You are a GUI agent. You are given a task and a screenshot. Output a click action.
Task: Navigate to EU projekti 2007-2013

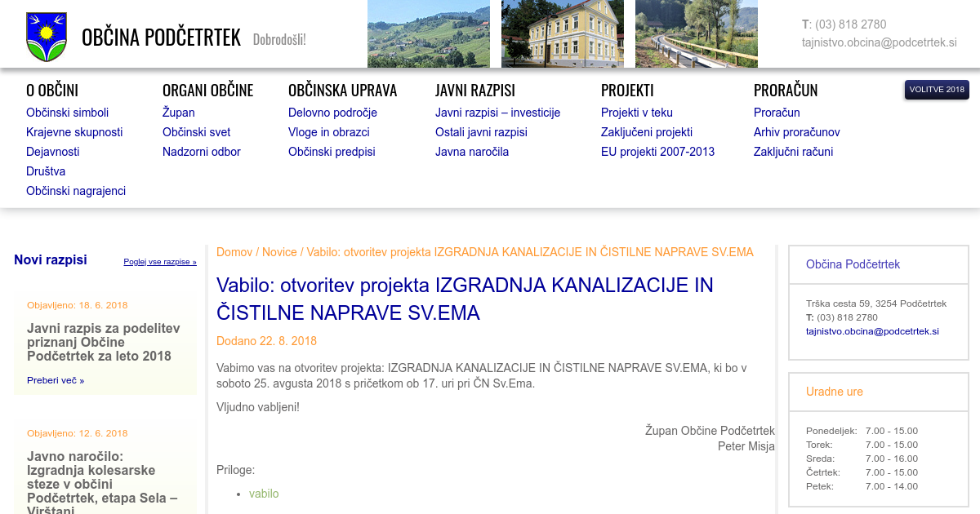[x=657, y=152]
